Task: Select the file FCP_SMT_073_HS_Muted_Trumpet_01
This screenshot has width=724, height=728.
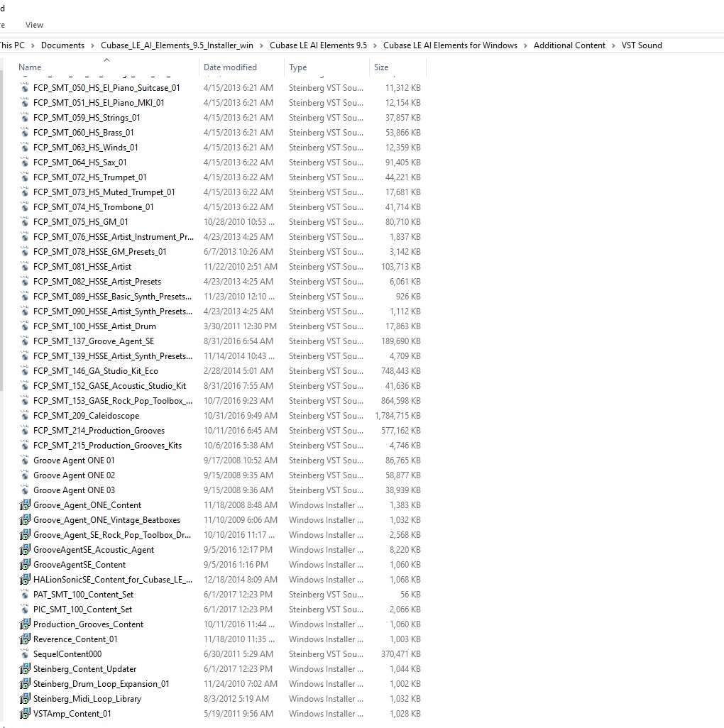Action: 104,192
